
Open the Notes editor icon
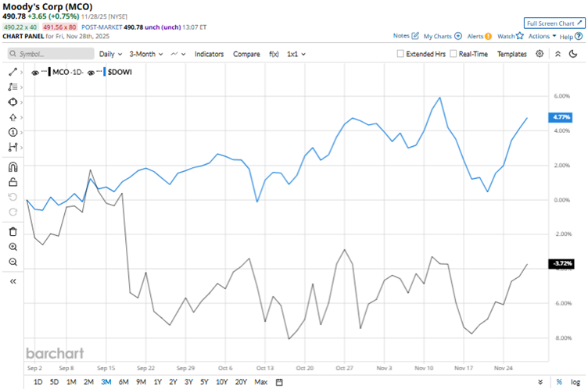point(414,36)
